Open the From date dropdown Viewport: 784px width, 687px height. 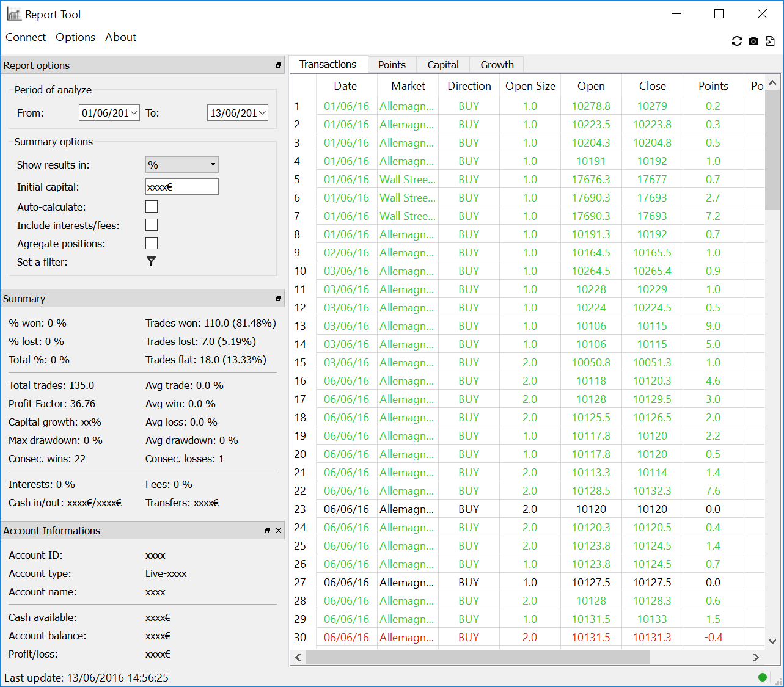[134, 113]
